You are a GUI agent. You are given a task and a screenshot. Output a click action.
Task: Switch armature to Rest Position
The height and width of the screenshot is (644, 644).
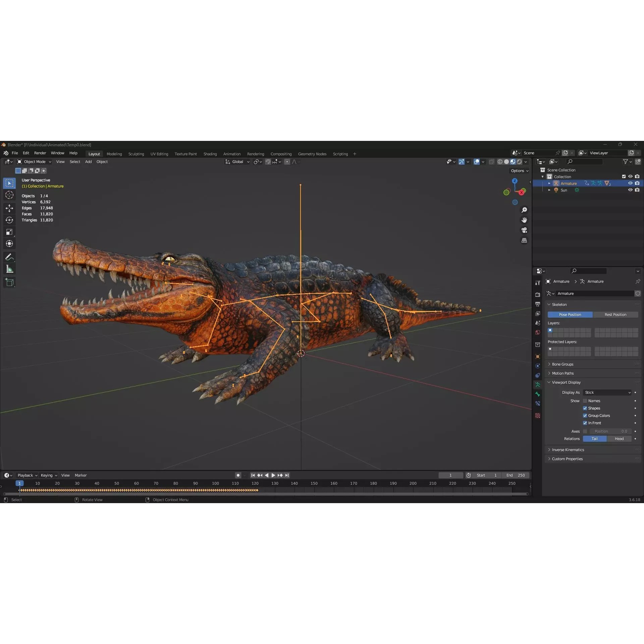615,314
